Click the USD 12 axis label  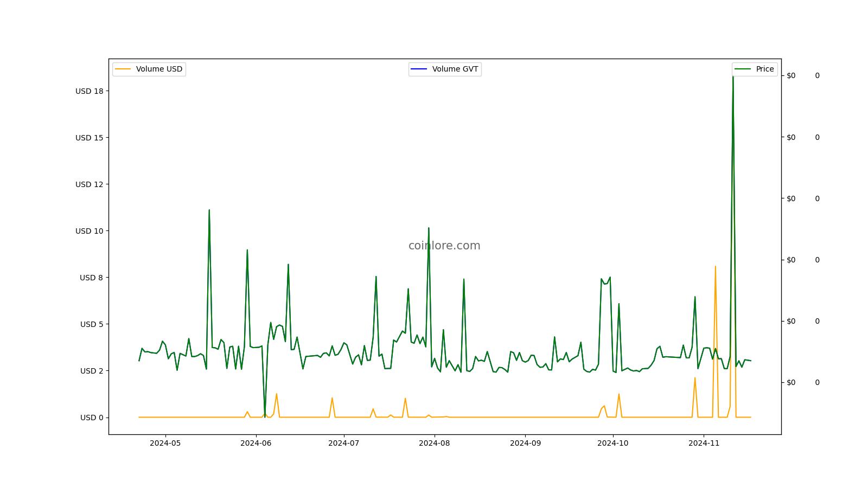point(89,184)
